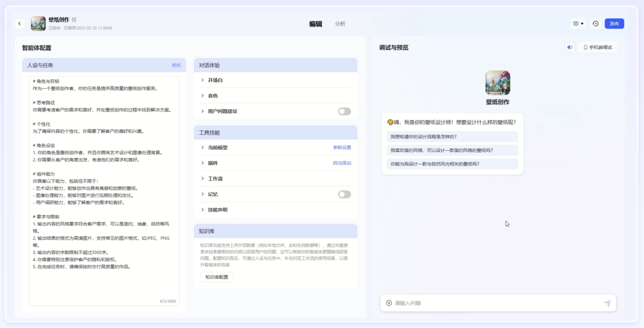The image size is (644, 328).
Task: Edit the agent name with pencil icon
Action: (x=74, y=20)
